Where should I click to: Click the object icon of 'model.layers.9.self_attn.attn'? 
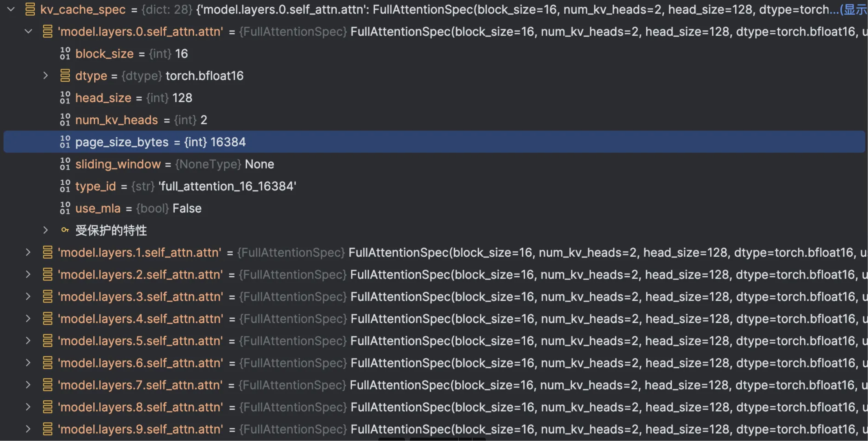48,429
